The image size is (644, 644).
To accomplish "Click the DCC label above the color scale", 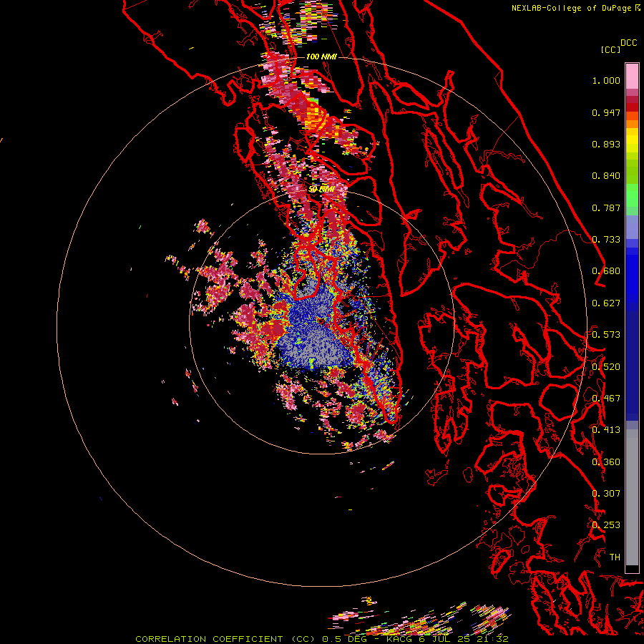I will (628, 43).
